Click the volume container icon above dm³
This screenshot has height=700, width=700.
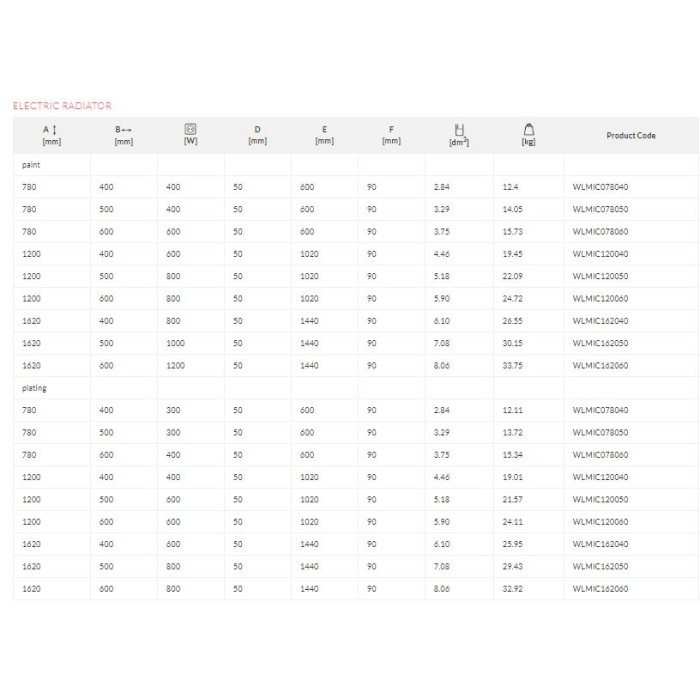459,130
